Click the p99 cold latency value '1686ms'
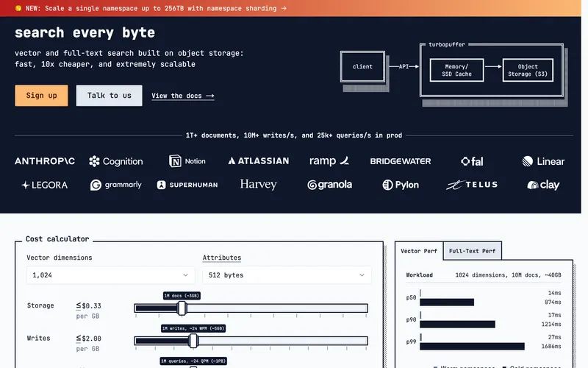This screenshot has height=368, width=588. [551, 346]
